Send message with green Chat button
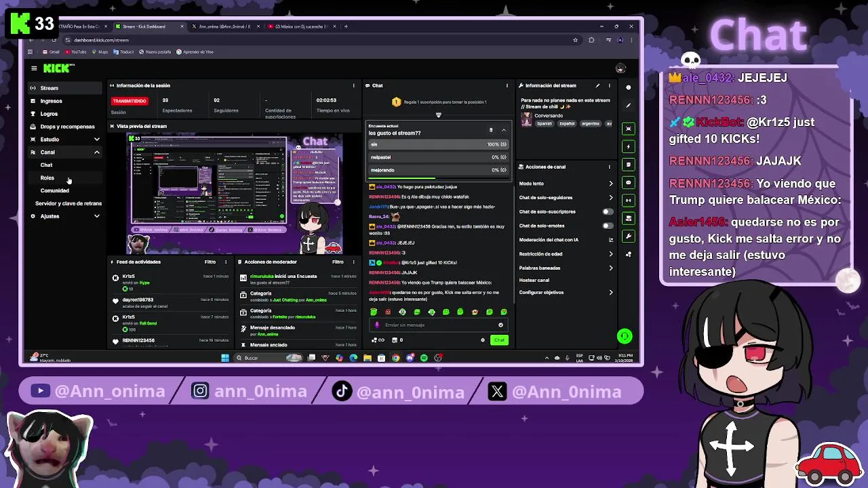This screenshot has width=868, height=488. click(x=499, y=340)
